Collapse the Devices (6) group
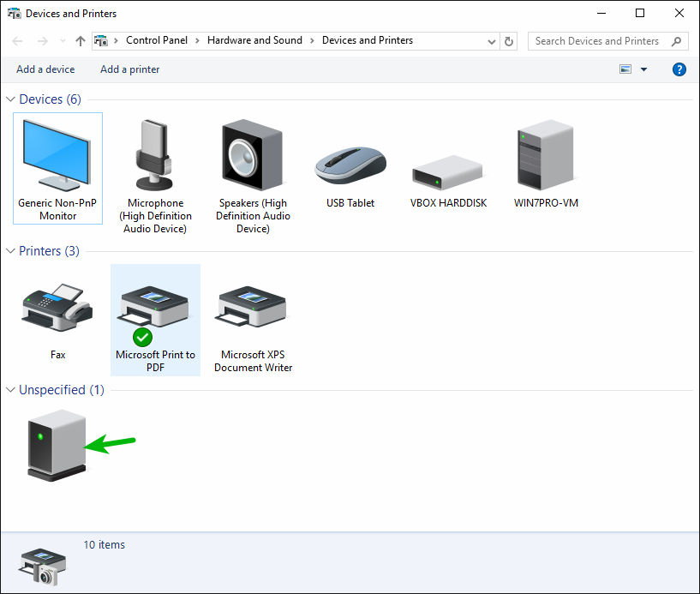This screenshot has height=594, width=700. pos(11,99)
